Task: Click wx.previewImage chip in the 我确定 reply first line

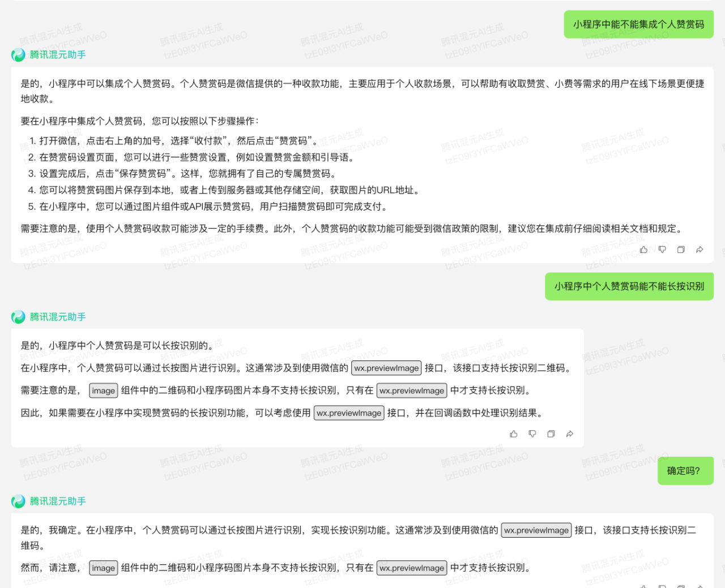Action: click(x=536, y=530)
